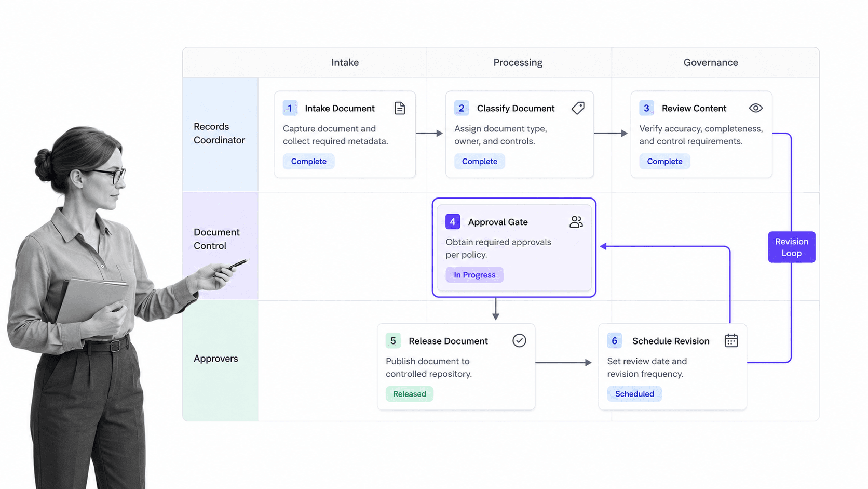This screenshot has height=489, width=868.
Task: Click 'Verify accuracy, completeness' description text
Action: (701, 135)
